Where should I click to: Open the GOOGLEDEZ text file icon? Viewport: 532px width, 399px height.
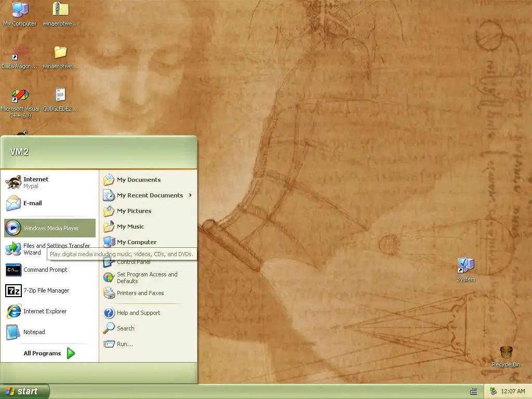point(60,99)
